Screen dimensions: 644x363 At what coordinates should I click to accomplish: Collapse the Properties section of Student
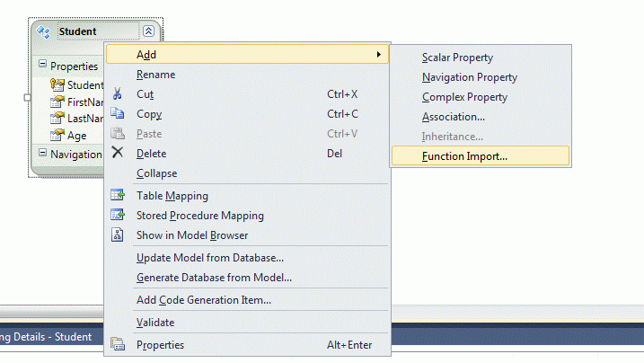[x=41, y=66]
